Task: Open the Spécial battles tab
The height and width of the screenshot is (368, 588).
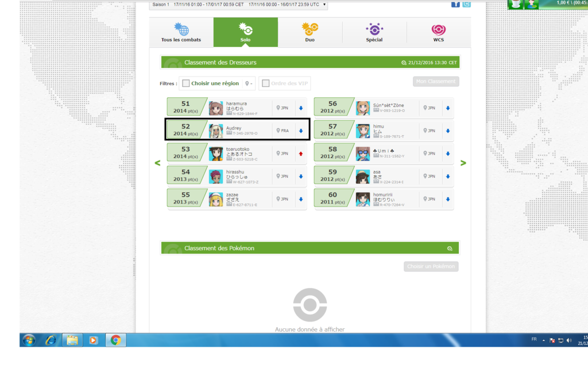Action: pyautogui.click(x=374, y=32)
